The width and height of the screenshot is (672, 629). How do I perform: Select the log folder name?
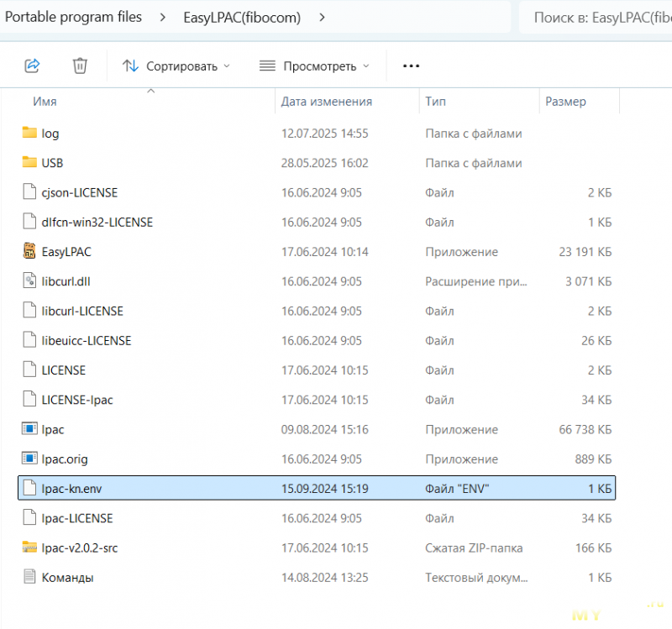50,134
